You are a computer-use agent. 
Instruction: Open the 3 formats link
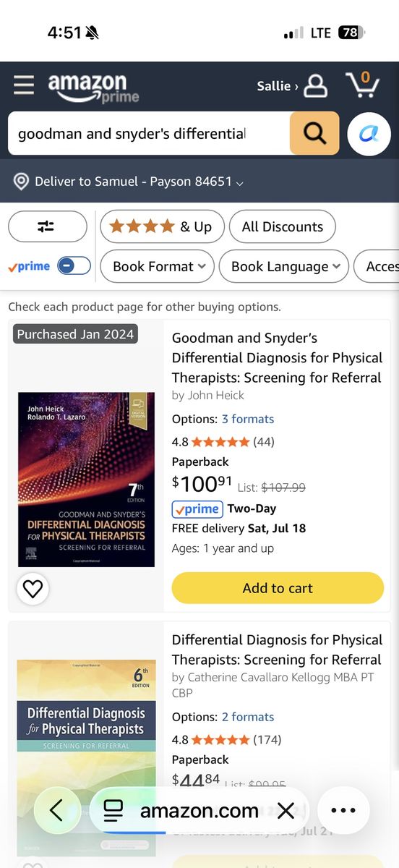click(x=248, y=419)
